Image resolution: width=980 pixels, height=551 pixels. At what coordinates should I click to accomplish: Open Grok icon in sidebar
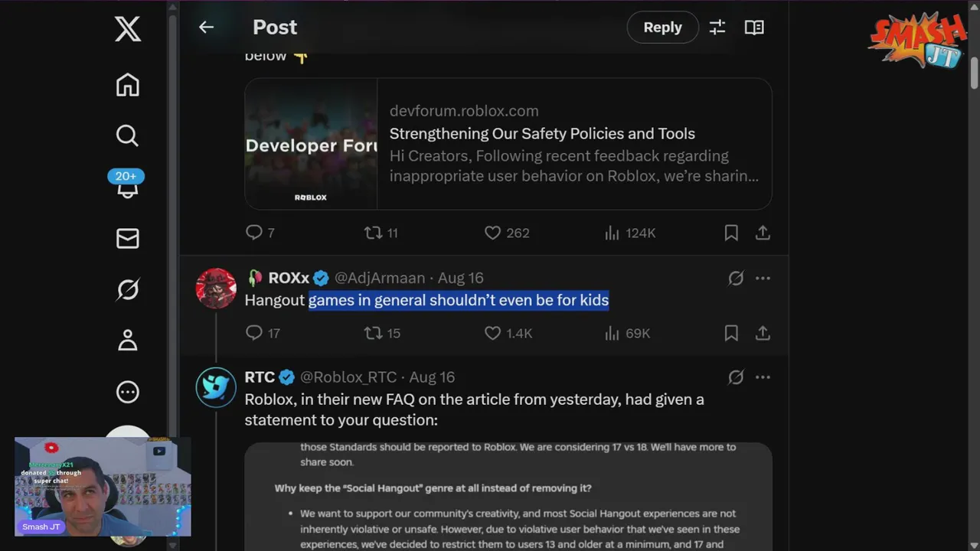click(x=127, y=289)
